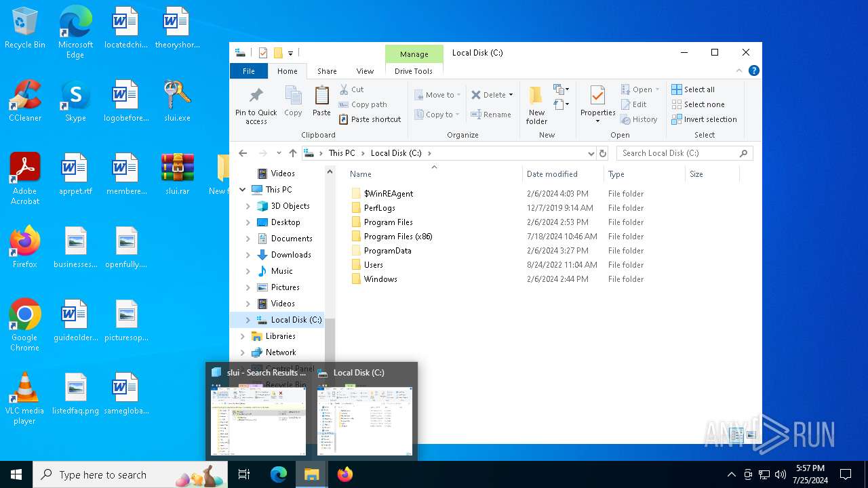Open the Windows Start menu
Screen dimensions: 868x488
[16, 474]
